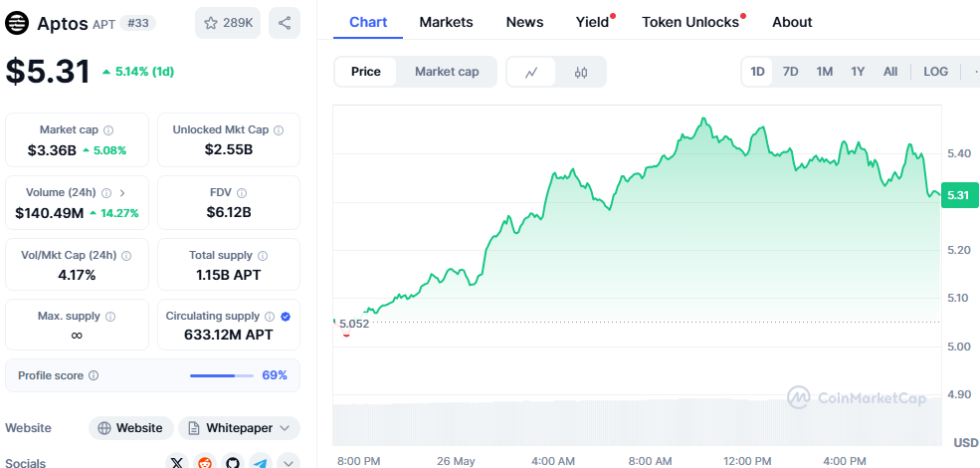Screen dimensions: 980x468
Task: Switch to the News tab
Action: tap(524, 22)
